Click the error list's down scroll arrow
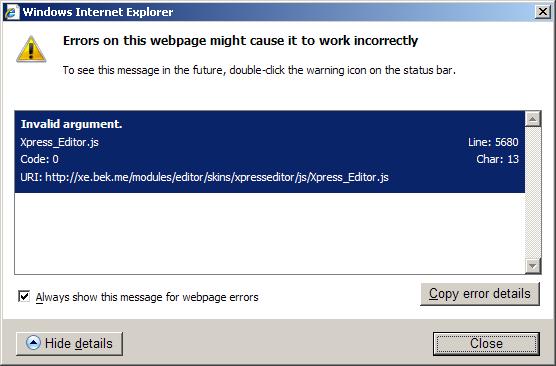Image resolution: width=556 pixels, height=366 pixels. [533, 266]
